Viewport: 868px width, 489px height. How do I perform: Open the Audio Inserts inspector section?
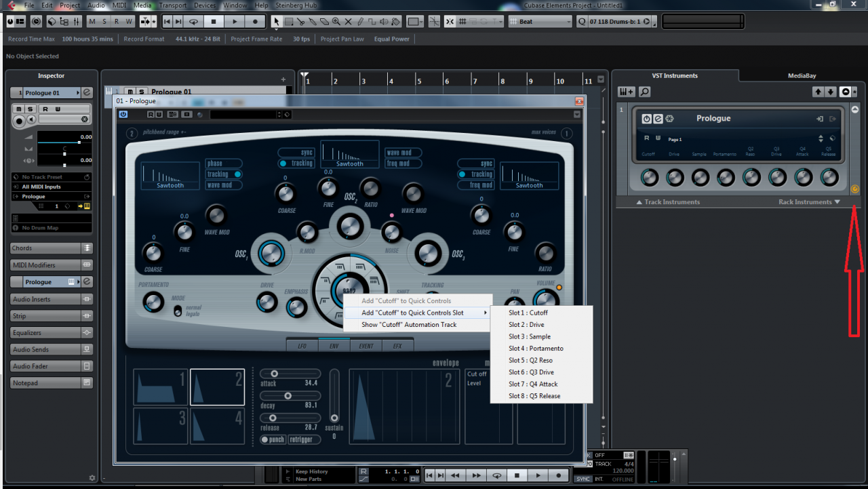(51, 299)
